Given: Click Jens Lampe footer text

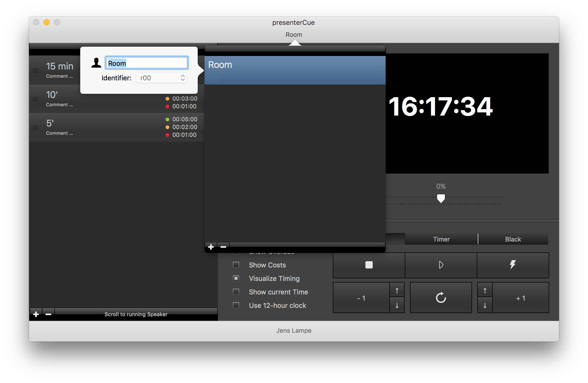Looking at the screenshot, I should tap(294, 330).
